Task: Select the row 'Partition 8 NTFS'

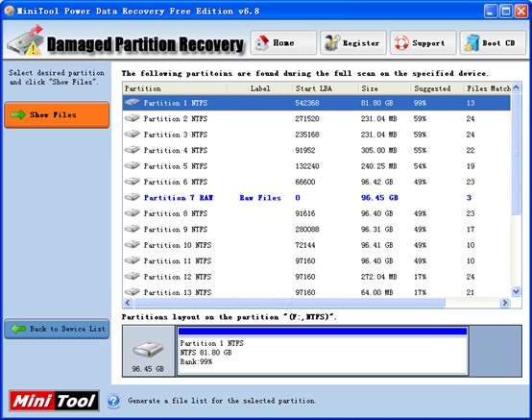Action: (317, 213)
